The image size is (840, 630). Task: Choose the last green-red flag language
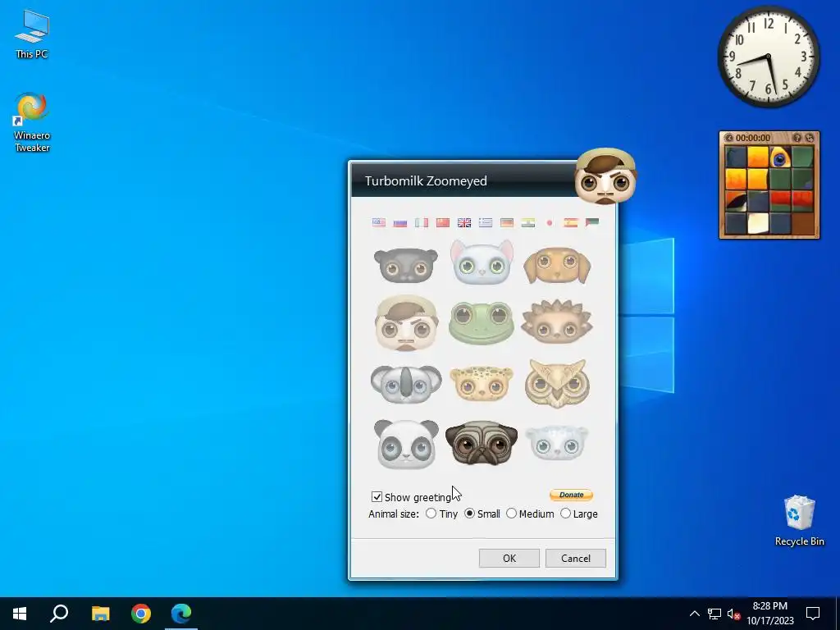coord(592,222)
